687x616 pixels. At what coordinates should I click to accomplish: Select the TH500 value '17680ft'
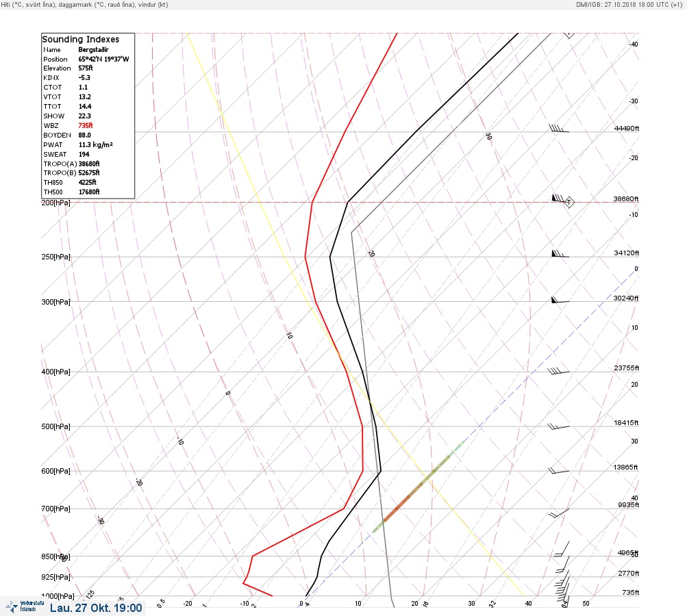89,192
